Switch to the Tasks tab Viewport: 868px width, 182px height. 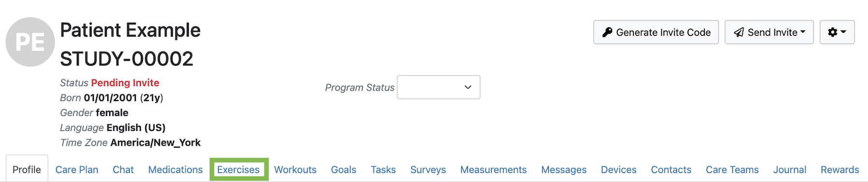click(x=383, y=170)
